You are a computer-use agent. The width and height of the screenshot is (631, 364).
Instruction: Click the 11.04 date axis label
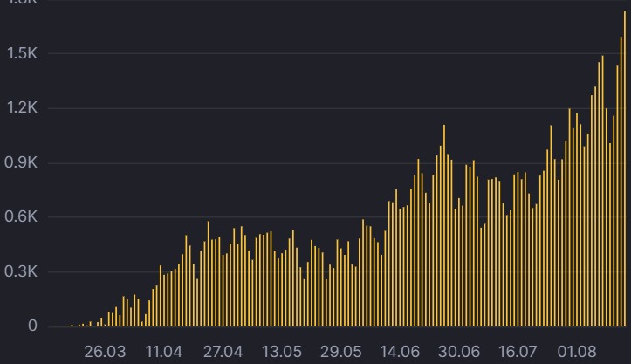(x=164, y=352)
